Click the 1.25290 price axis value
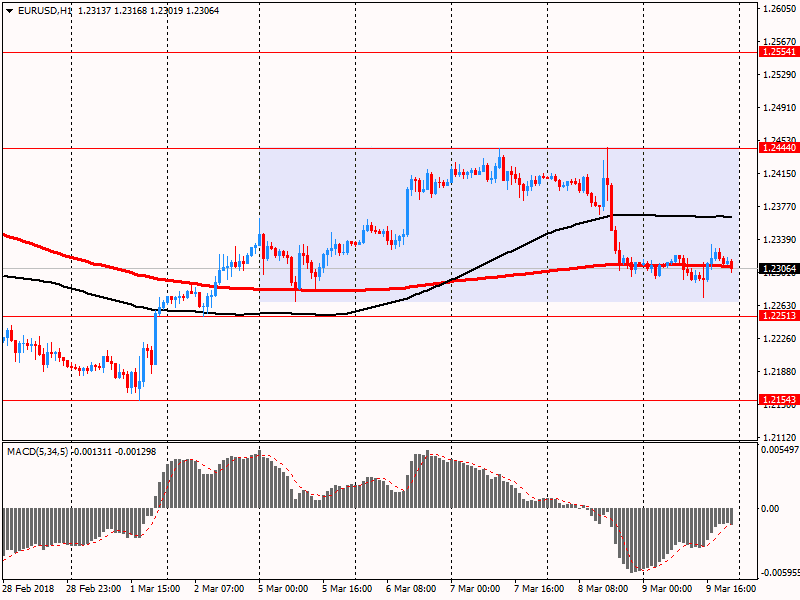Image resolution: width=800 pixels, height=600 pixels. (779, 75)
